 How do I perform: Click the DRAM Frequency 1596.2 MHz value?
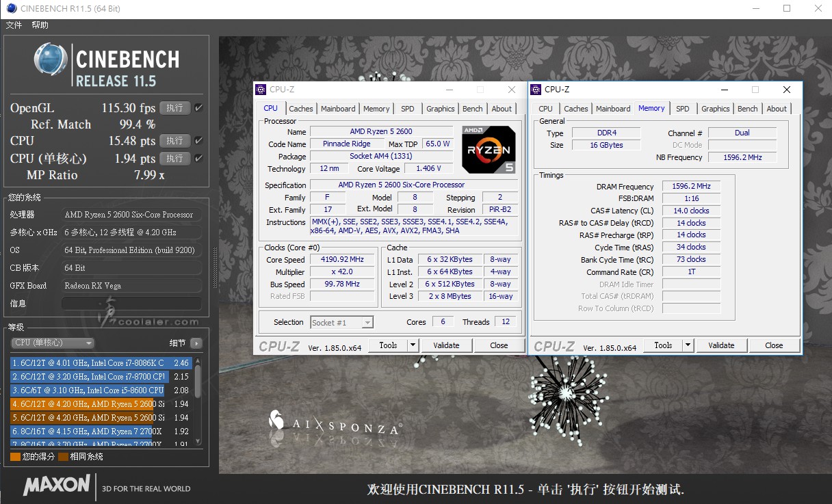(691, 187)
